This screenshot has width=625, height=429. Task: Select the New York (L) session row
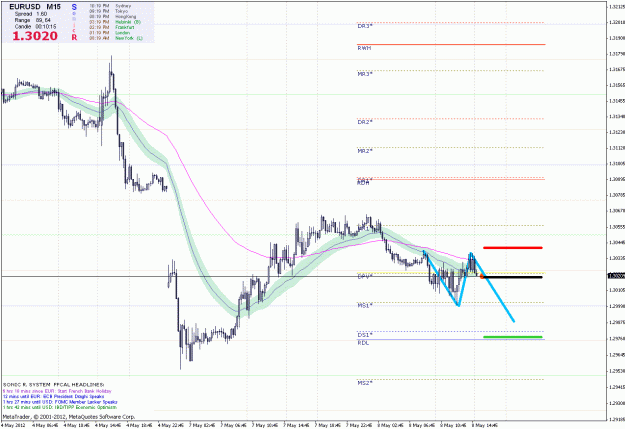[116, 38]
